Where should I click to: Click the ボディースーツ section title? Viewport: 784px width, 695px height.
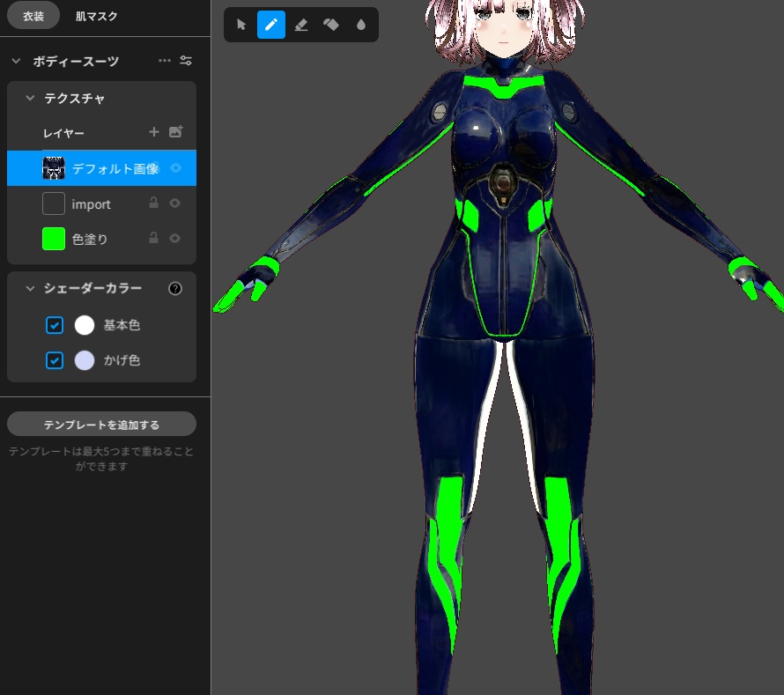coord(76,61)
